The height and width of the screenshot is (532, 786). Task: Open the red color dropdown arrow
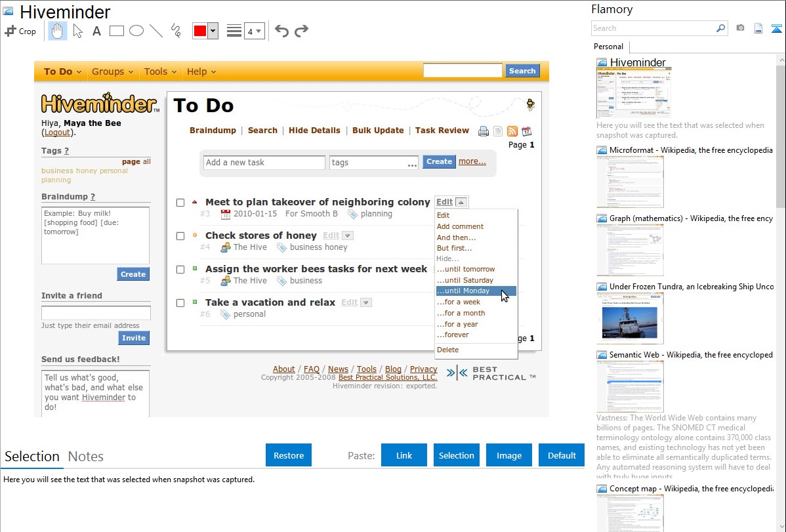213,31
